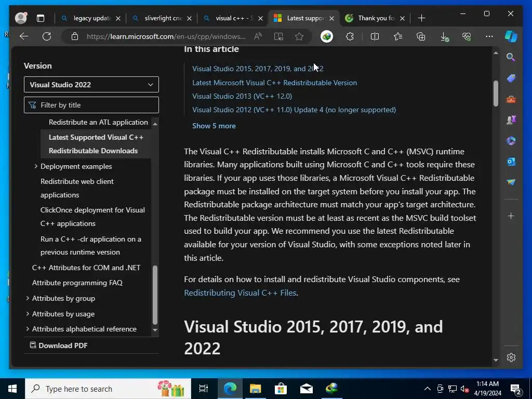The width and height of the screenshot is (532, 399).
Task: Click the Internet Download Manager extension icon
Action: pyautogui.click(x=327, y=36)
